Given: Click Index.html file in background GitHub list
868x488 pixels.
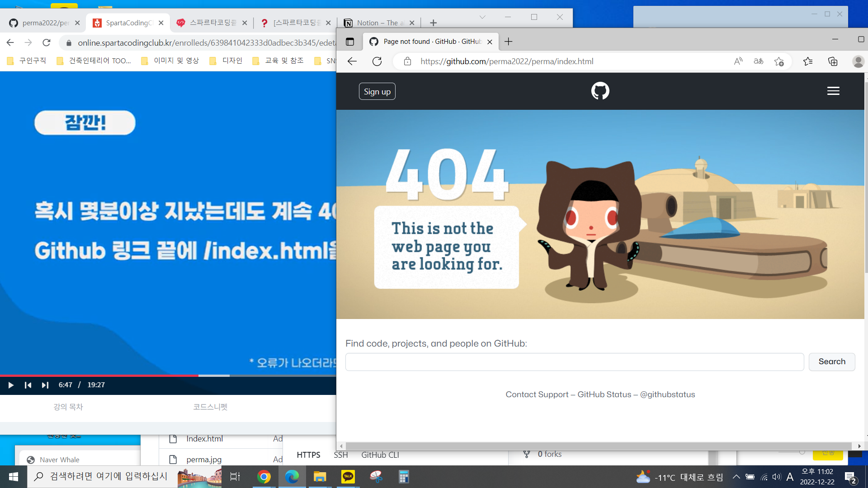Looking at the screenshot, I should (x=204, y=439).
